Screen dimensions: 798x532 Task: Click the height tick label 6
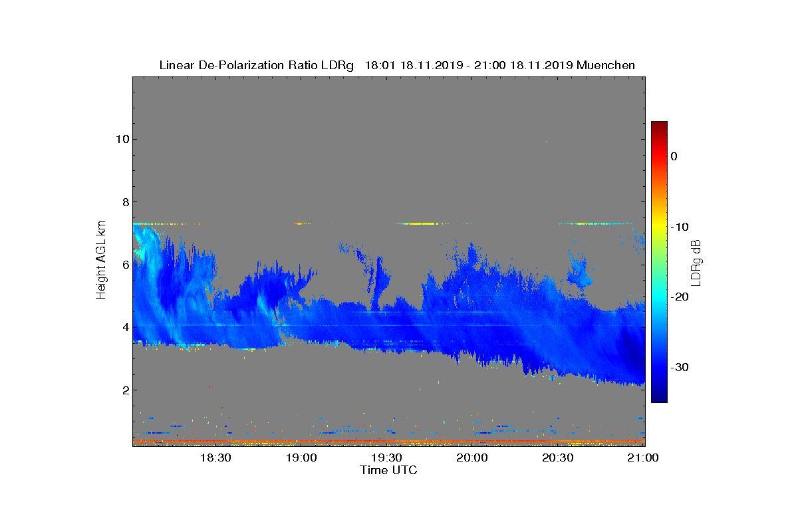(125, 265)
